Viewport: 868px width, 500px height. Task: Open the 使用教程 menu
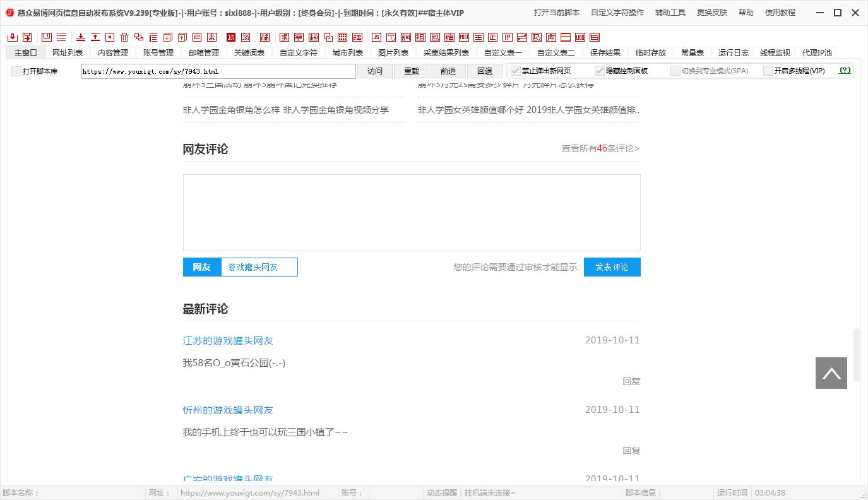[780, 13]
